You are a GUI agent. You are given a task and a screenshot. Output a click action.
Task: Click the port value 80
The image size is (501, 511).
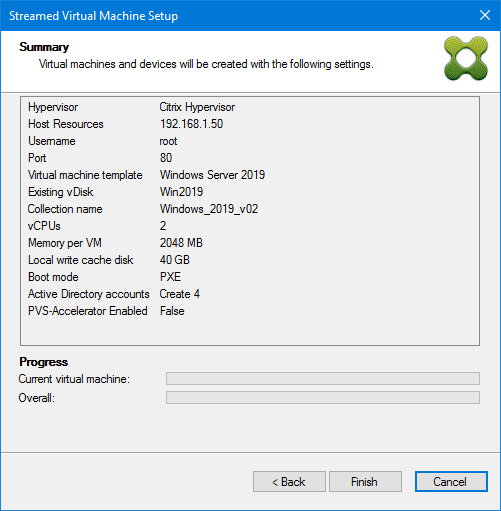pyautogui.click(x=166, y=158)
